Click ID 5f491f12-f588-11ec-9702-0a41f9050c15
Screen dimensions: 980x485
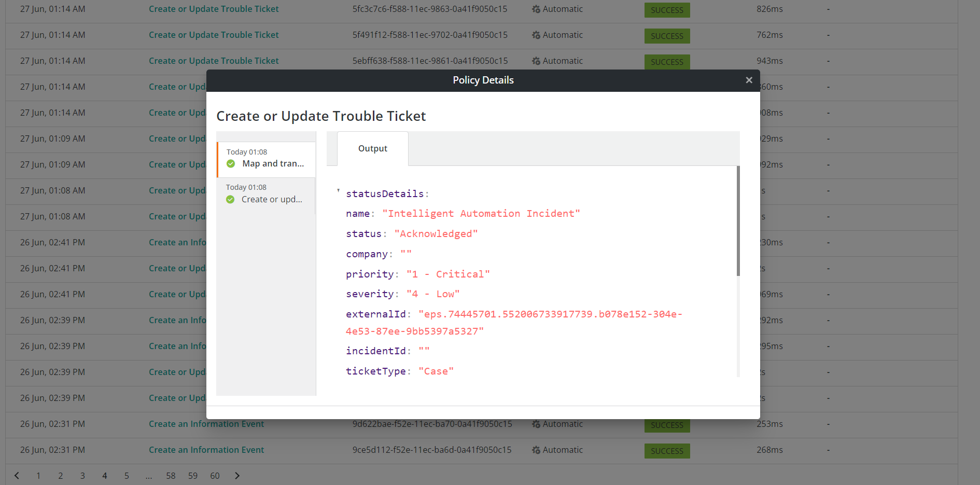[x=430, y=35]
